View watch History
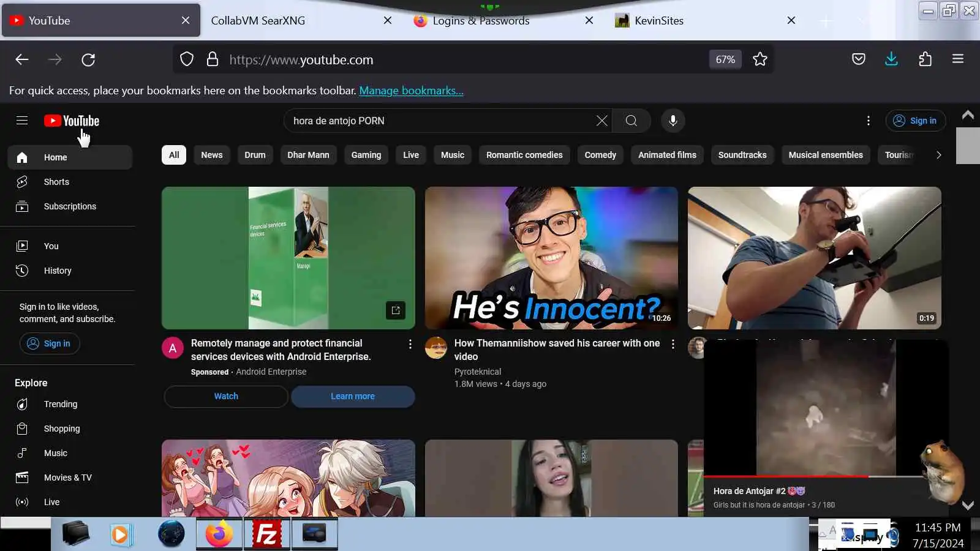 70,271
